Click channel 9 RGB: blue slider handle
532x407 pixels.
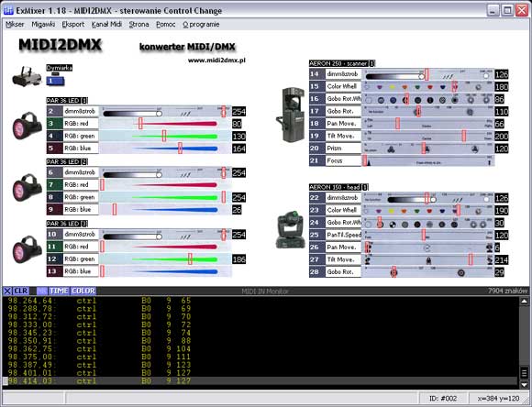point(115,209)
